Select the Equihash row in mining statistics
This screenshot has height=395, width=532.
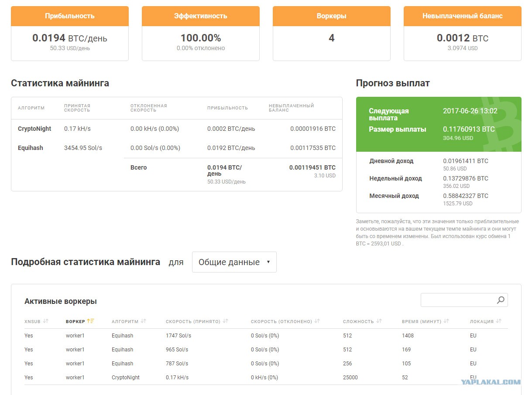(x=177, y=148)
